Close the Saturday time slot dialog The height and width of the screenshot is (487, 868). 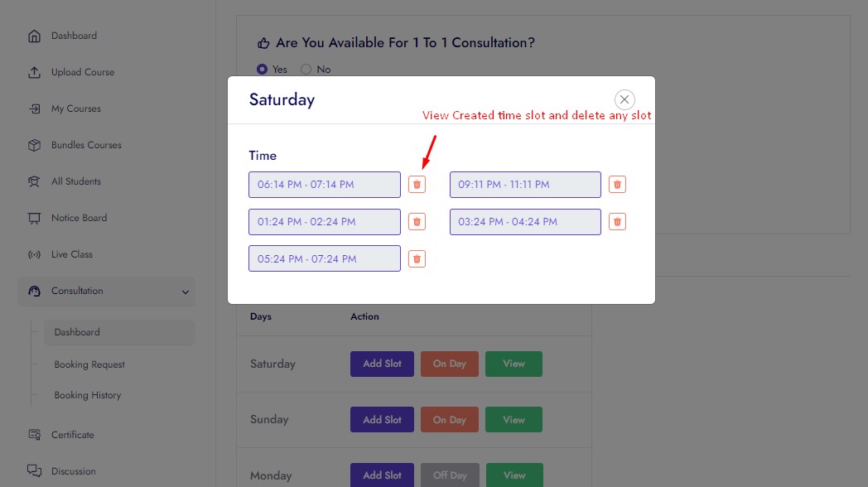[x=624, y=99]
